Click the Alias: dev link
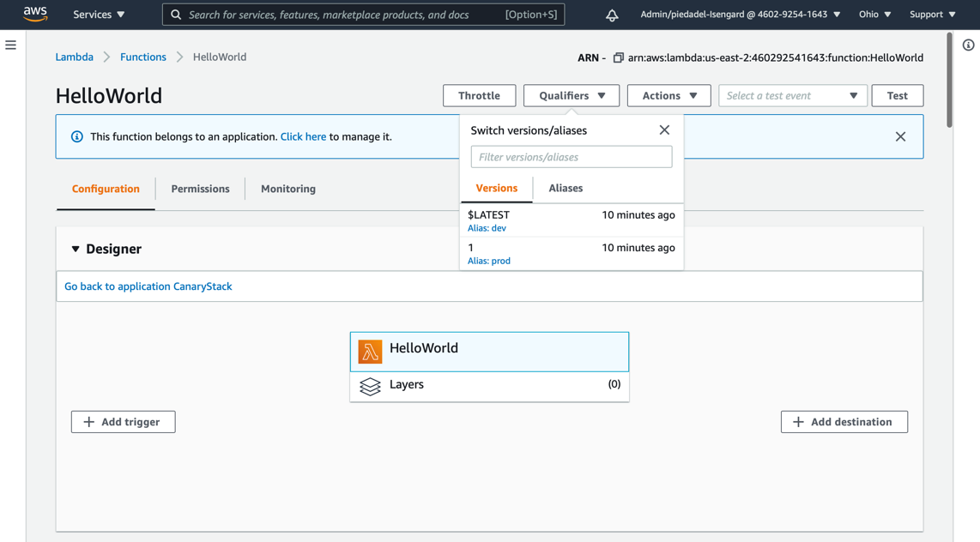 pyautogui.click(x=487, y=228)
